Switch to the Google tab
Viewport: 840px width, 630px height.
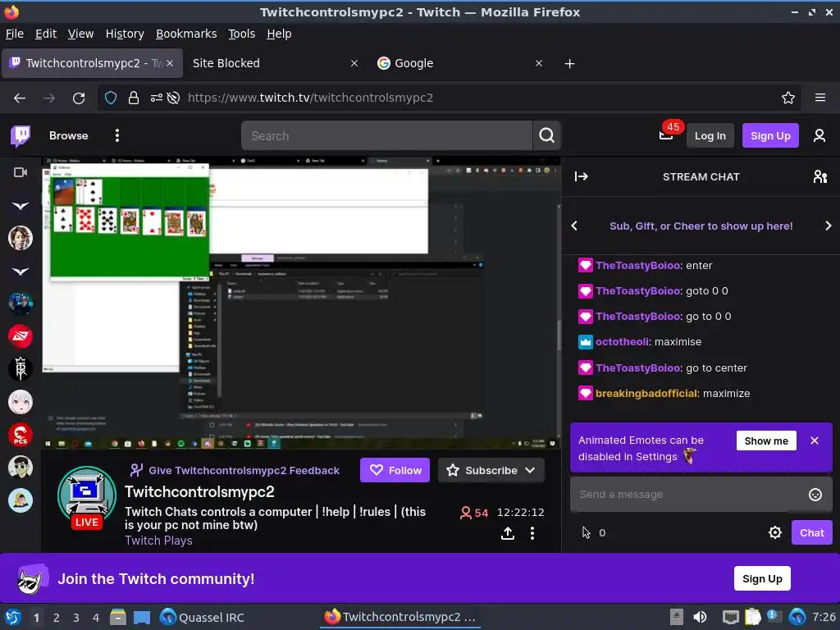point(459,63)
